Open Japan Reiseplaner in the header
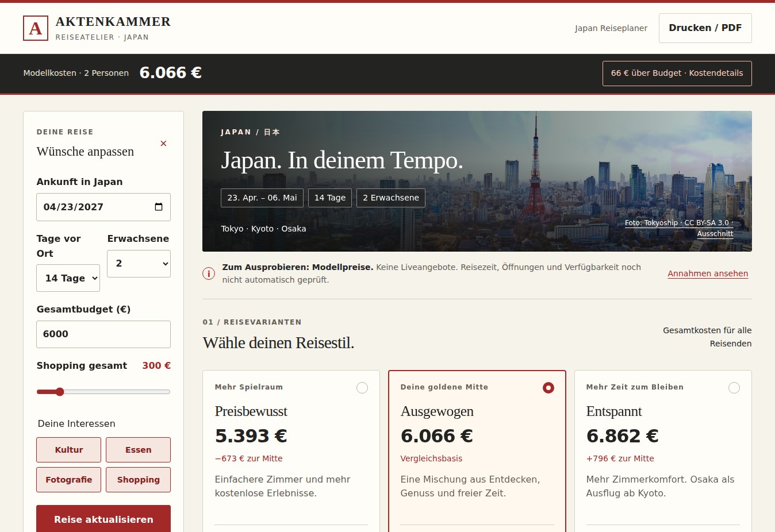The height and width of the screenshot is (532, 775). pyautogui.click(x=611, y=28)
